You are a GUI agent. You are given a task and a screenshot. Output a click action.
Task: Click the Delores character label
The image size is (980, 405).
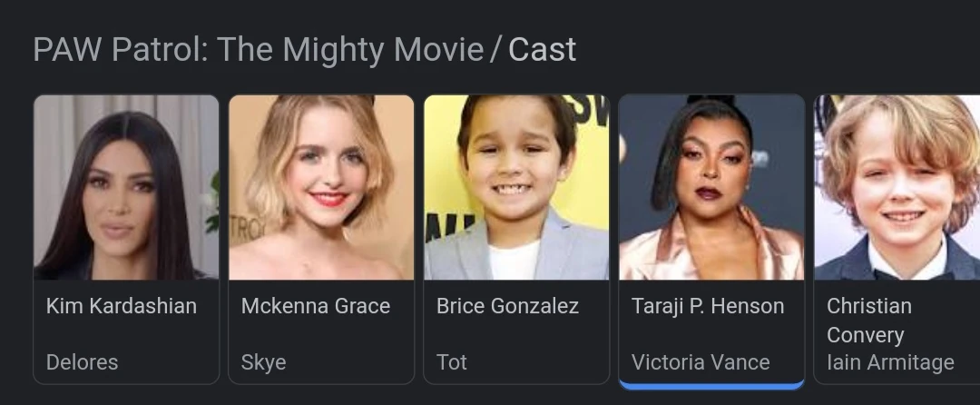coord(82,362)
